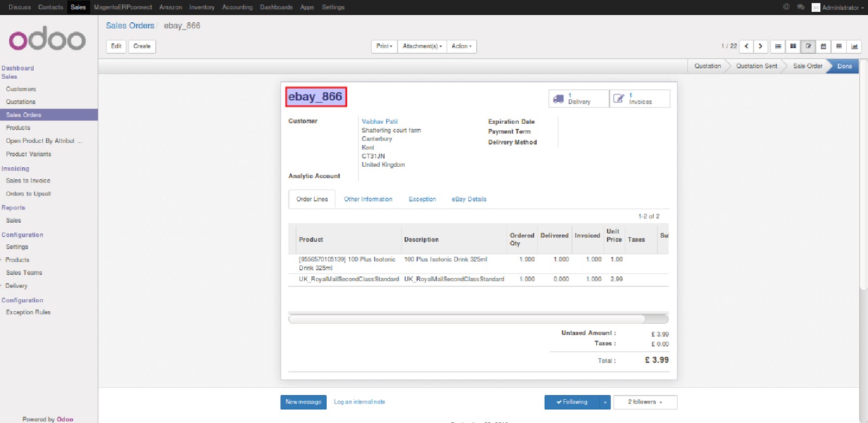Open Customers in sidebar
The width and height of the screenshot is (868, 423).
(x=21, y=89)
